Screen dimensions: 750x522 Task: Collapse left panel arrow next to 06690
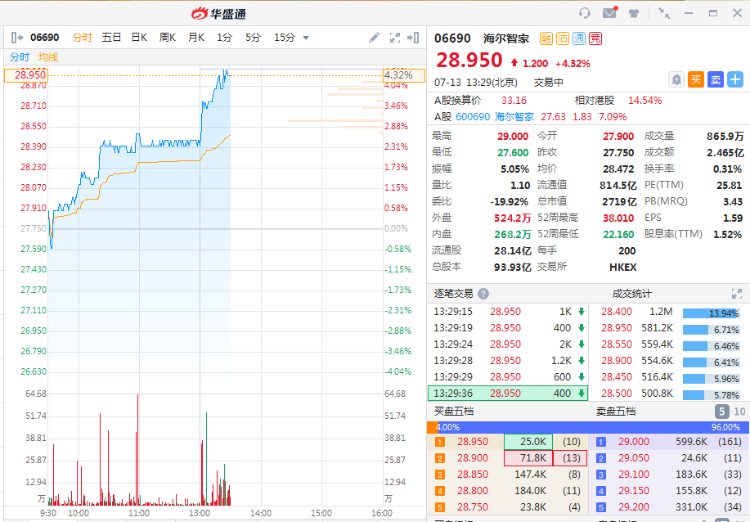tap(17, 37)
